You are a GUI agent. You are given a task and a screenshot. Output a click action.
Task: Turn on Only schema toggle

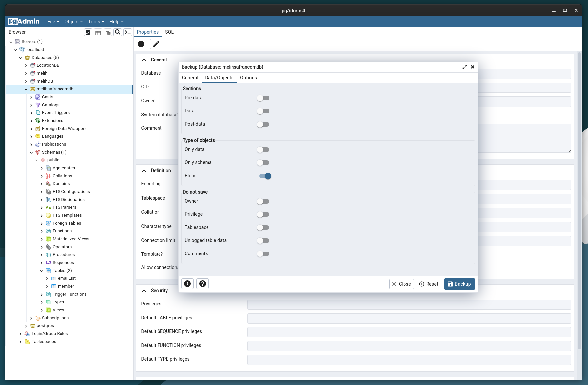(263, 163)
